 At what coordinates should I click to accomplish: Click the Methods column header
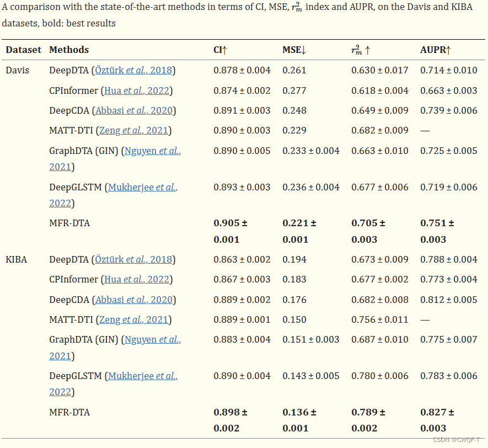pyautogui.click(x=69, y=50)
